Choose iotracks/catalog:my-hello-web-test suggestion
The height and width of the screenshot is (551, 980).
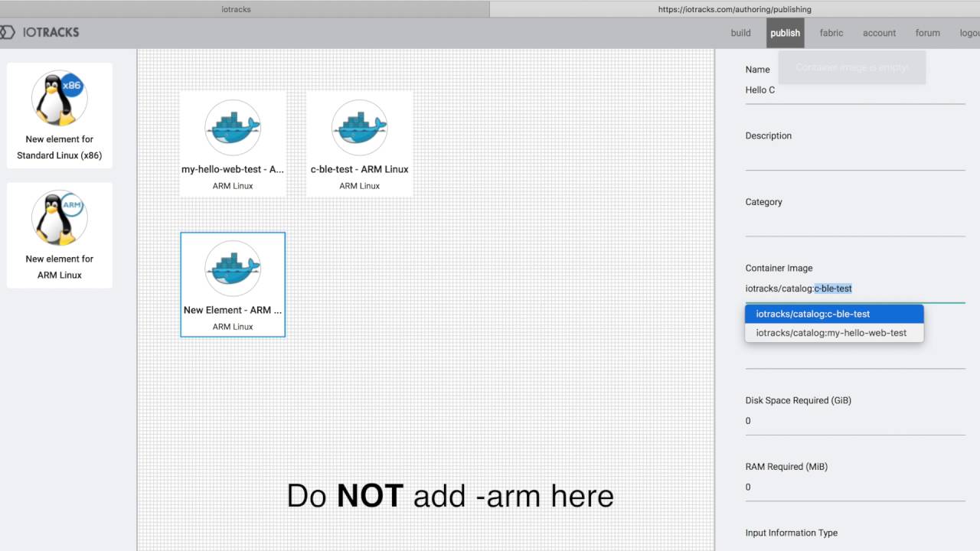tap(835, 333)
